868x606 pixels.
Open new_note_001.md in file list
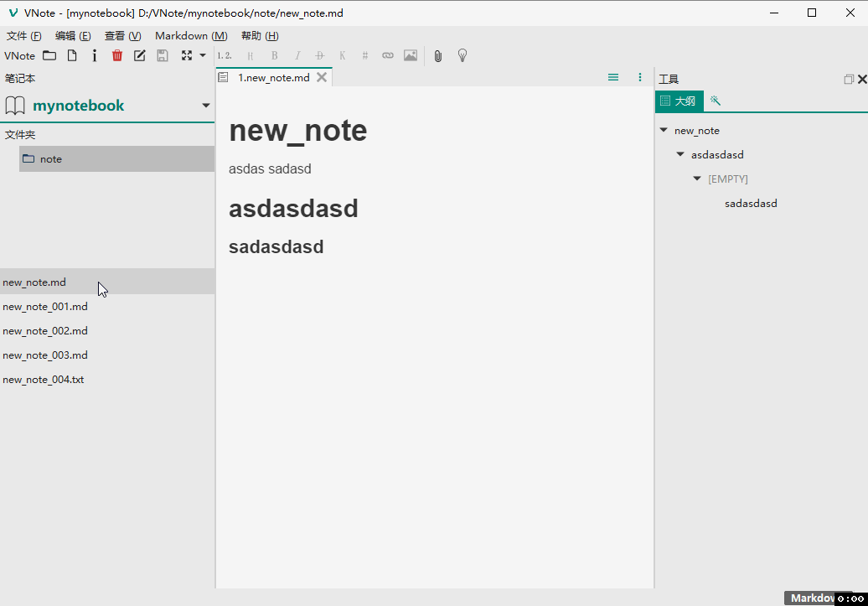click(107, 306)
